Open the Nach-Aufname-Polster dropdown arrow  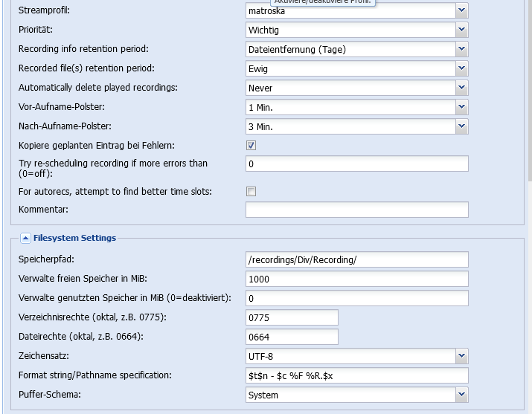461,126
